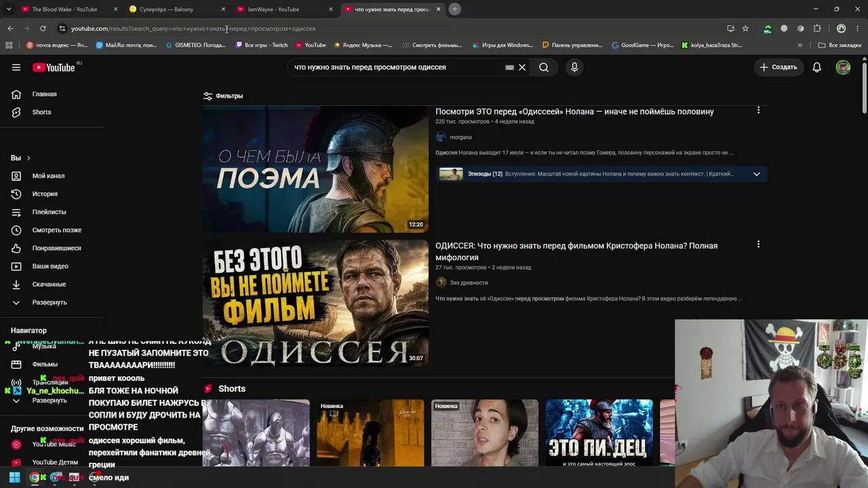Show more bookmarks with the overflow chevron
This screenshot has height=488, width=868.
[x=800, y=45]
